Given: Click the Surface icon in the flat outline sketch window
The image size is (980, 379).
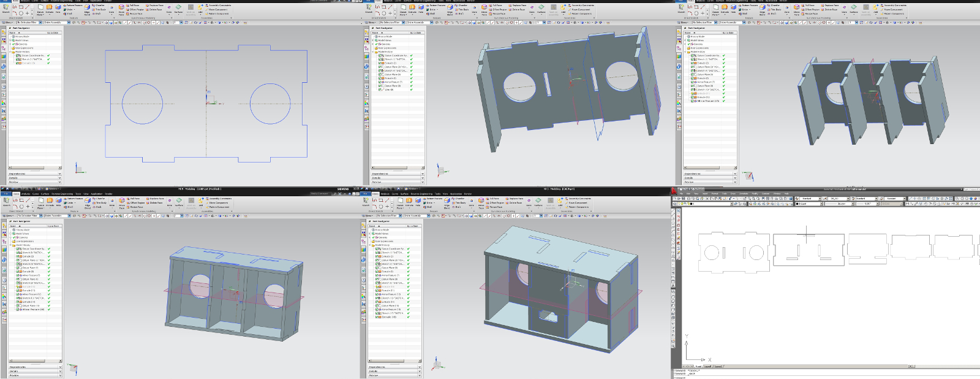Looking at the screenshot, I should (x=179, y=9).
